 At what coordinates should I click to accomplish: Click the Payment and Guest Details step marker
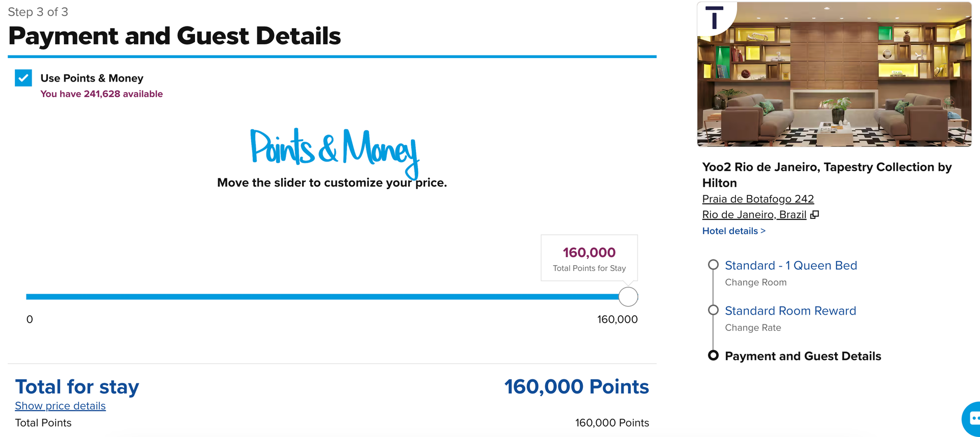[x=713, y=355]
